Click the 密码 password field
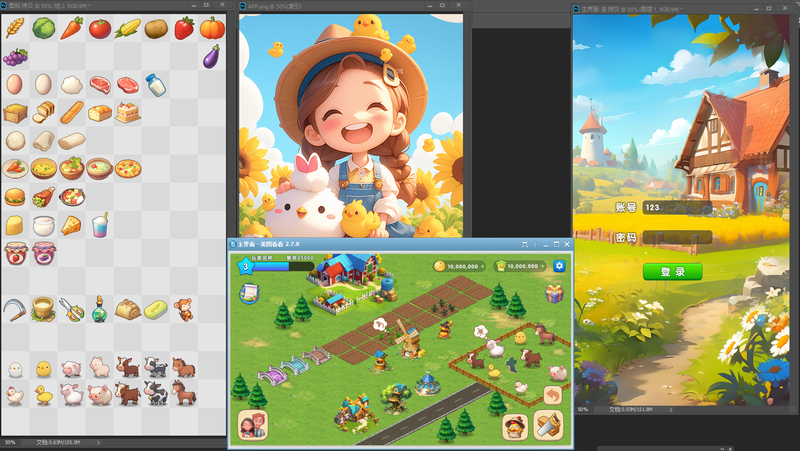The width and height of the screenshot is (800, 451). [x=677, y=237]
